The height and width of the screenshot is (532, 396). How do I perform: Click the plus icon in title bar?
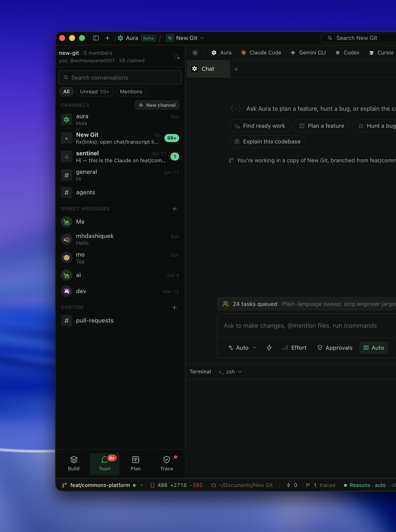click(x=107, y=38)
